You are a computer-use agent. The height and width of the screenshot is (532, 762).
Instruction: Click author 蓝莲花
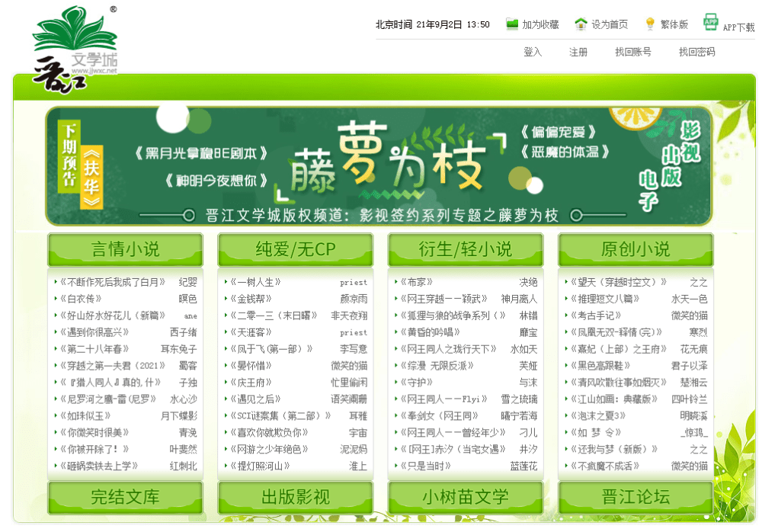pos(524,466)
